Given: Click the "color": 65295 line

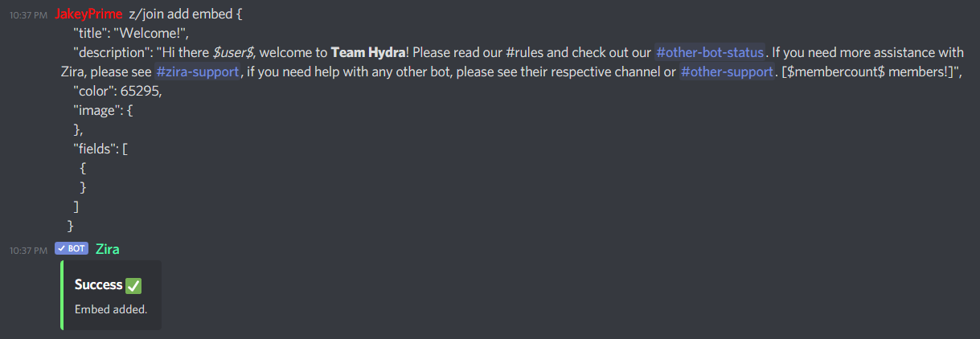Looking at the screenshot, I should click(117, 91).
